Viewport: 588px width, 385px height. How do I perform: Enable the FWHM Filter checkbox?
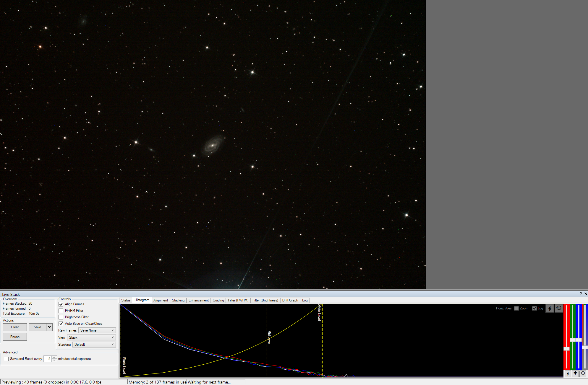(61, 311)
